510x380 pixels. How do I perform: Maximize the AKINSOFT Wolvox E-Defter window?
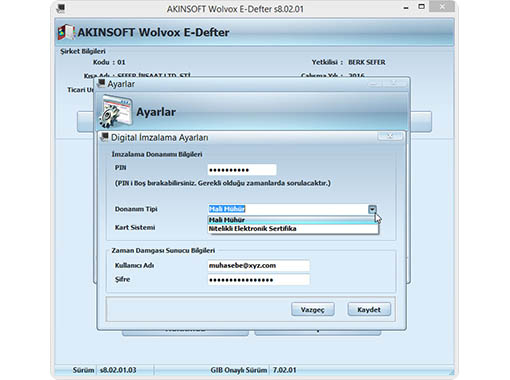(421, 7)
